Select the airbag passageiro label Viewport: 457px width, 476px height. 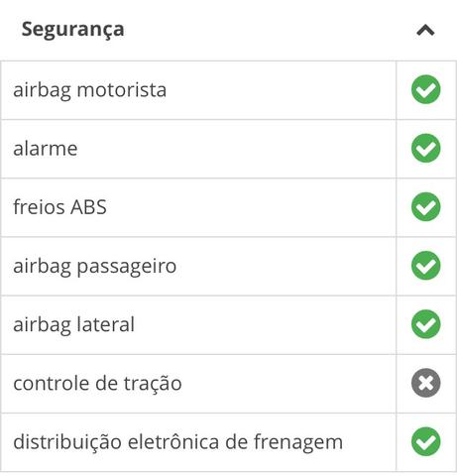tap(94, 267)
